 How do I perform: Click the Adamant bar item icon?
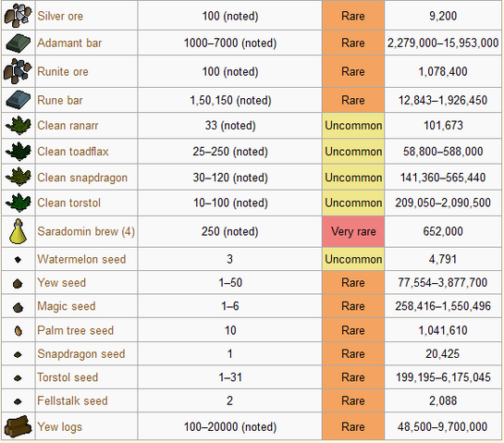tap(18, 43)
